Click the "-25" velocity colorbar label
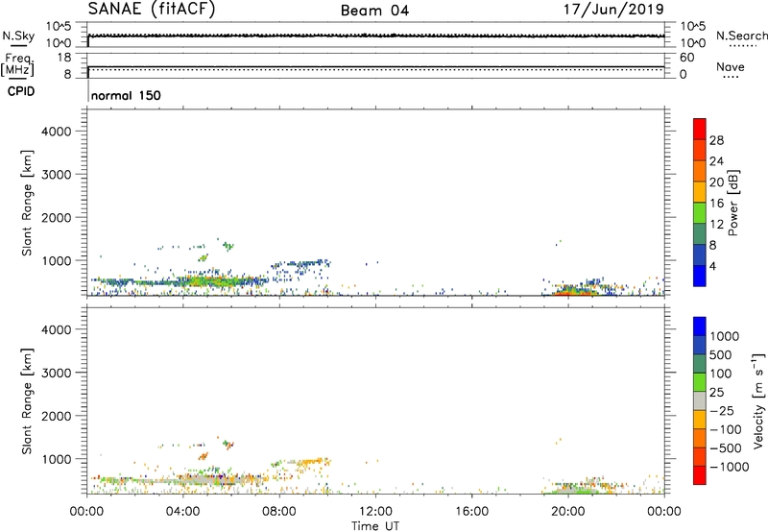The width and height of the screenshot is (768, 532). [x=722, y=410]
